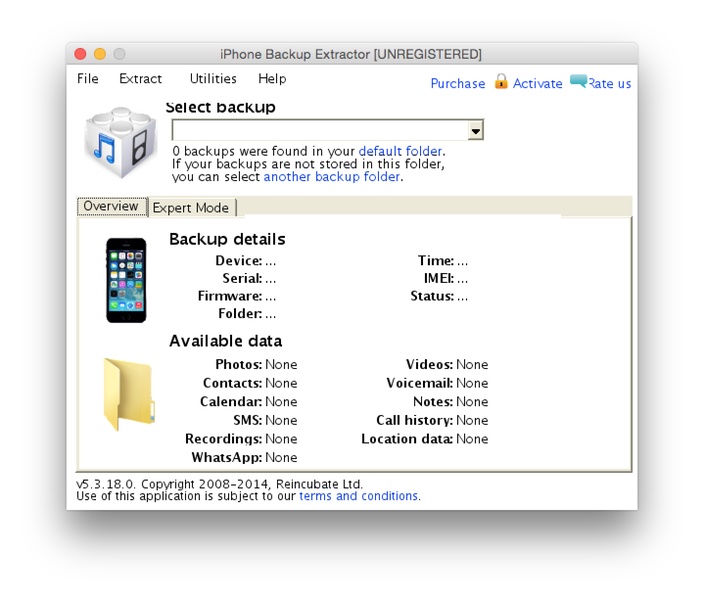Click the WhatsApp: None entry
704x600 pixels.
coord(245,457)
